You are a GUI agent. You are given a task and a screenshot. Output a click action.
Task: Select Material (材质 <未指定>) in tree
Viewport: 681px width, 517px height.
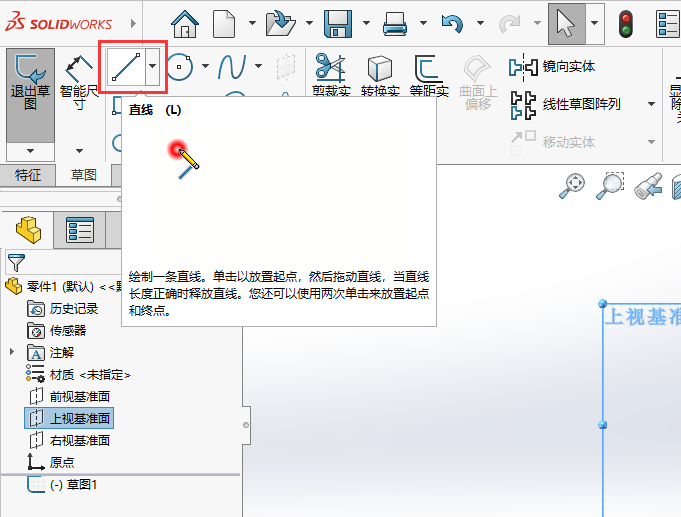tap(78, 374)
